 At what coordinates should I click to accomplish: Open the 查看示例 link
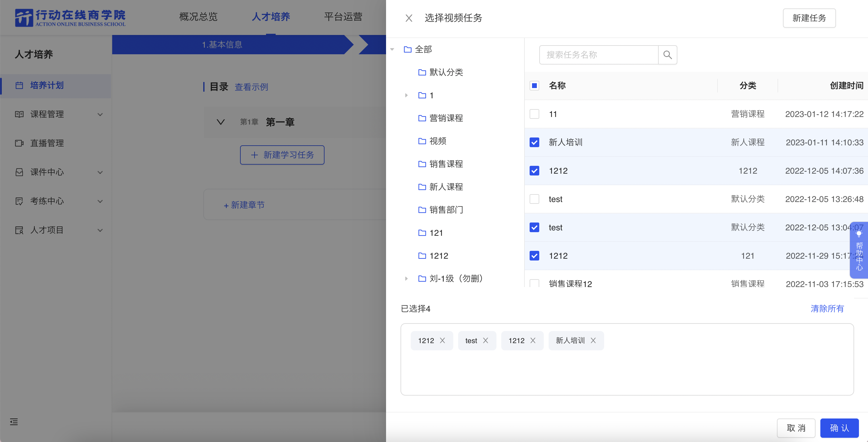pyautogui.click(x=251, y=87)
